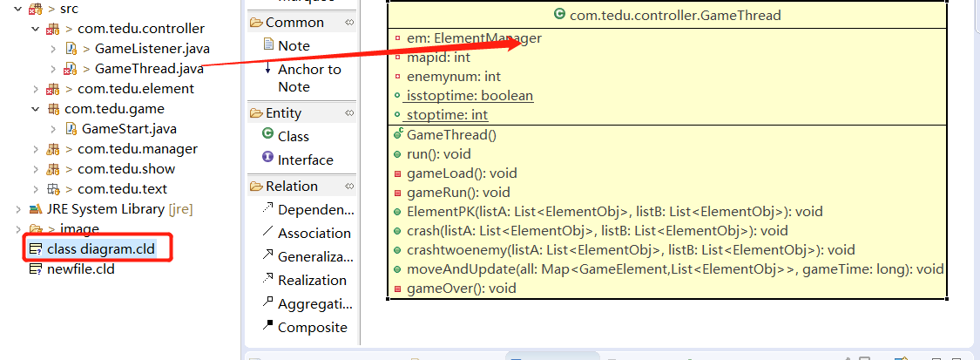Expand GameThread.java node
The width and height of the screenshot is (980, 360).
(54, 69)
